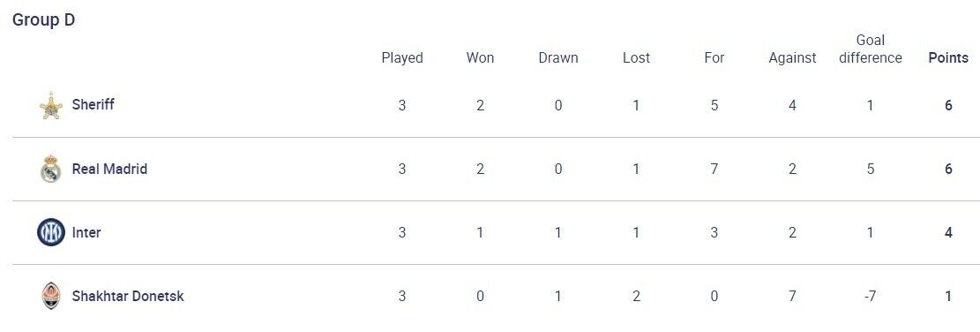Open the Real Madrid team link

[109, 169]
